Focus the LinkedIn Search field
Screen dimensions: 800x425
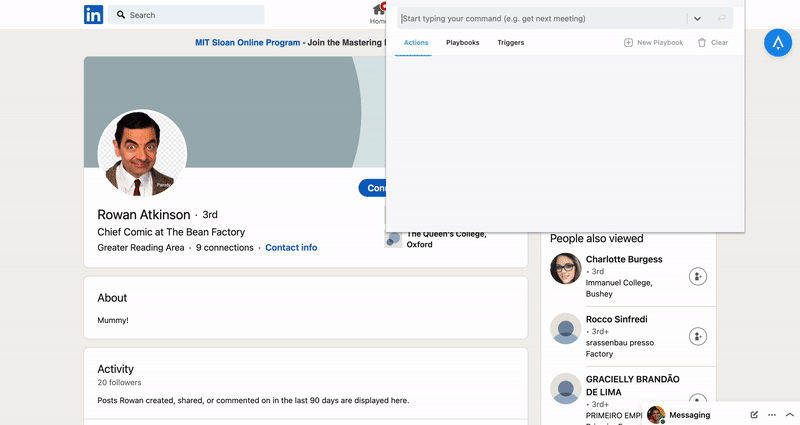pyautogui.click(x=187, y=15)
